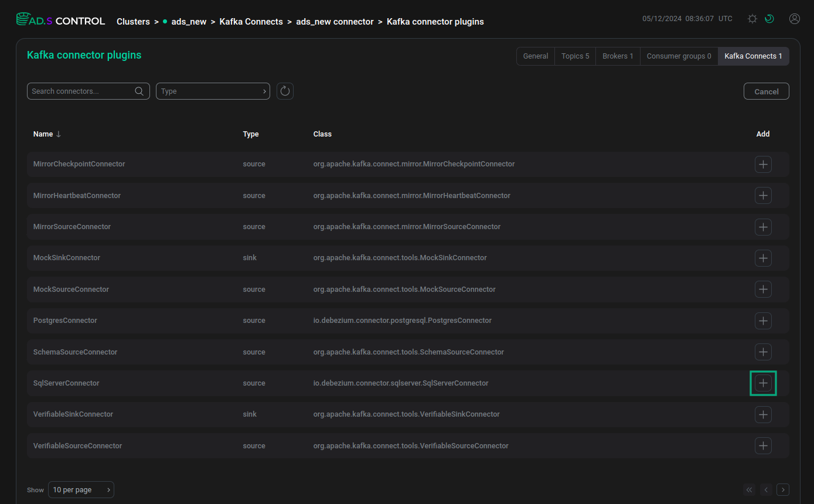Switch to the Consumer groups 0 tab

(x=679, y=56)
